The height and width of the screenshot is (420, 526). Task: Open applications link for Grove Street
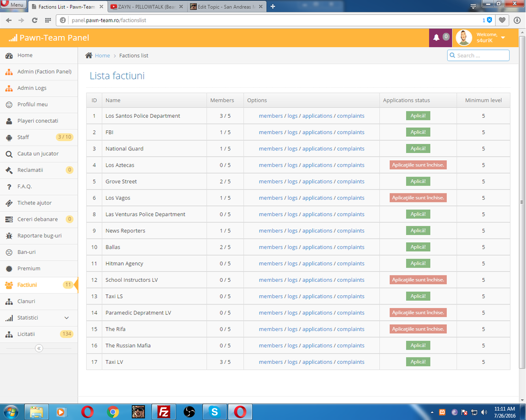317,181
